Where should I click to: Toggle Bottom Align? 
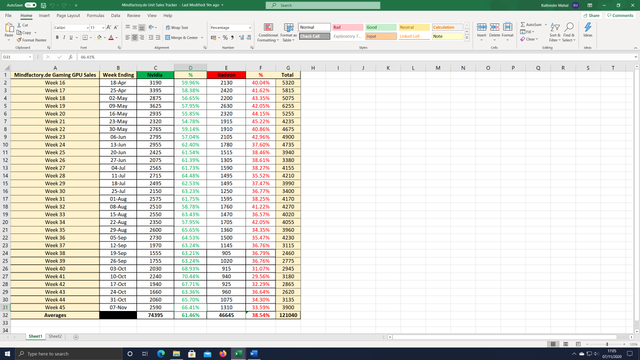click(x=142, y=27)
